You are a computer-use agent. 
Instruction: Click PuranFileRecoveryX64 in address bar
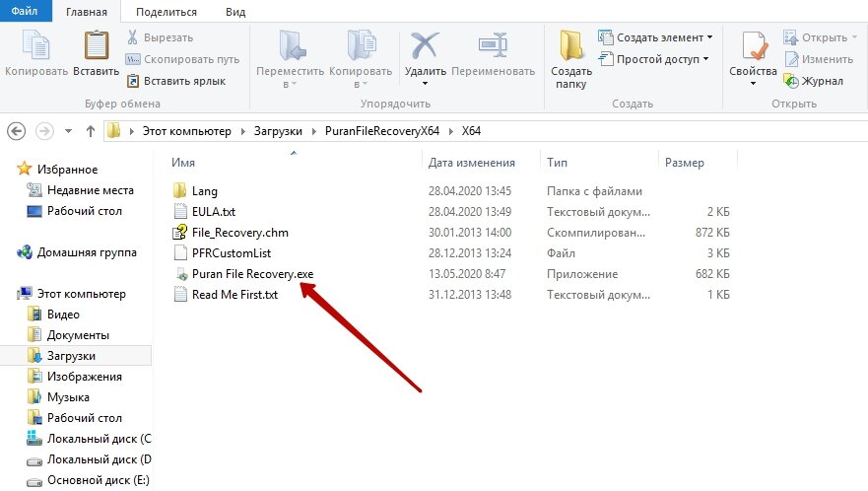click(x=382, y=131)
